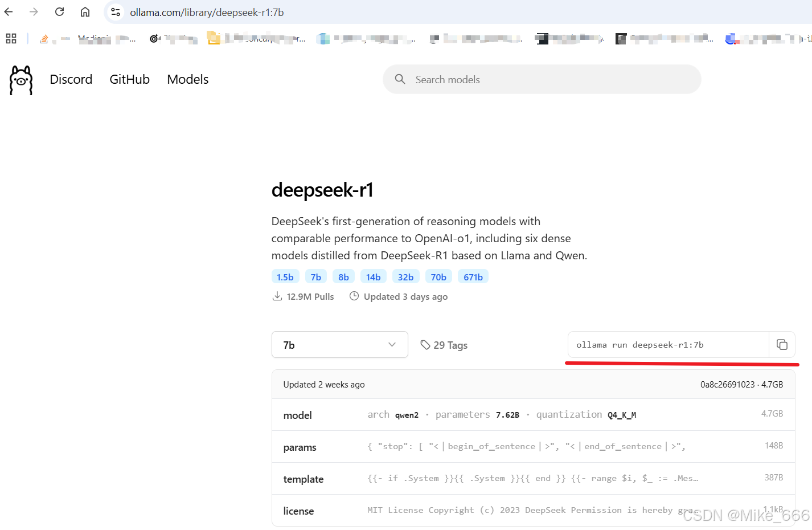Select the 671b size tag
The height and width of the screenshot is (530, 812).
[x=473, y=277]
